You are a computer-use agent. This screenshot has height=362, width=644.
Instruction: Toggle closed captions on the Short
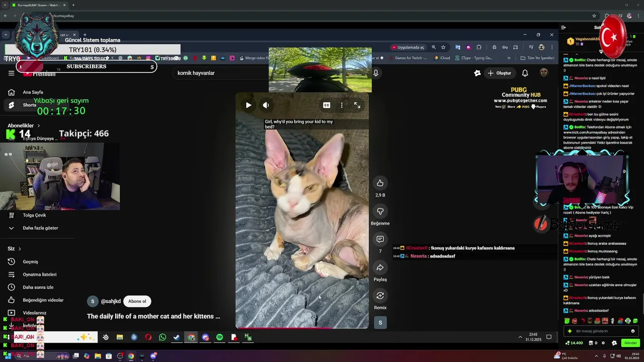click(x=327, y=105)
